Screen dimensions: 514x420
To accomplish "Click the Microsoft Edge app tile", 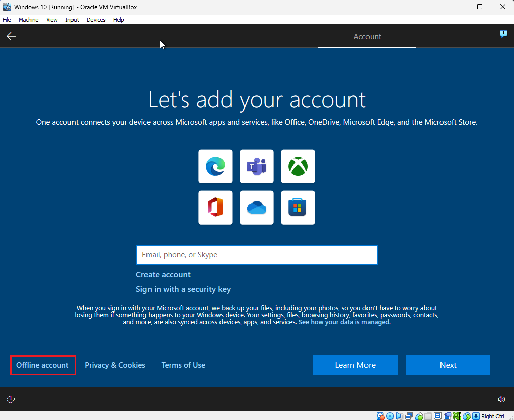I will pyautogui.click(x=215, y=166).
